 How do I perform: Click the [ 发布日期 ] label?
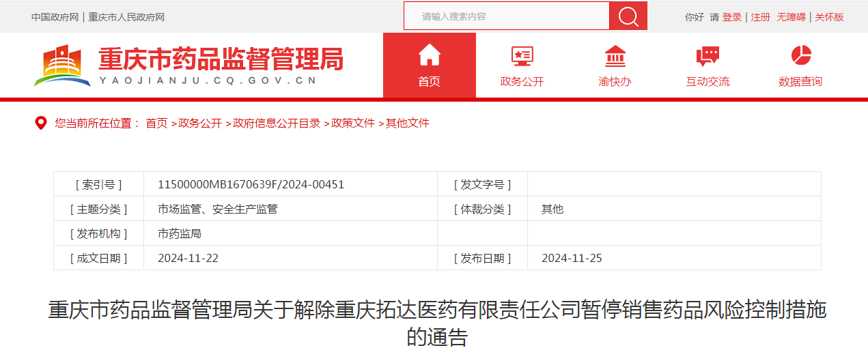click(x=482, y=259)
